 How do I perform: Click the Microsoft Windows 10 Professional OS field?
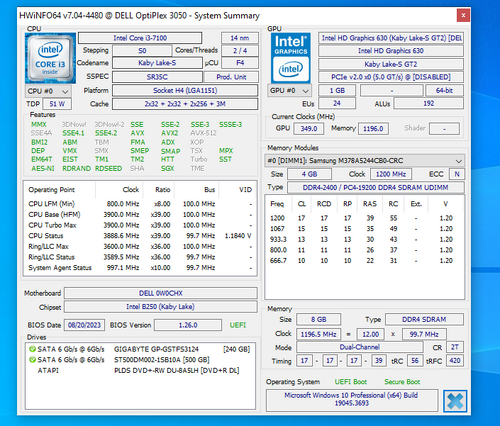click(x=352, y=399)
